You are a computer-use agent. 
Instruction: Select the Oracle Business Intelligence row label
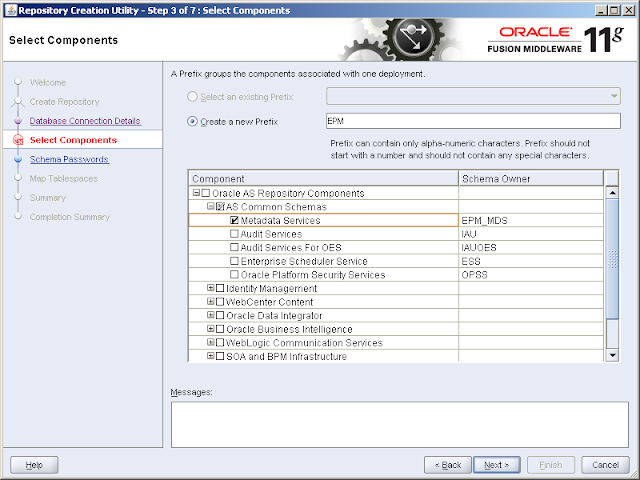tap(289, 329)
